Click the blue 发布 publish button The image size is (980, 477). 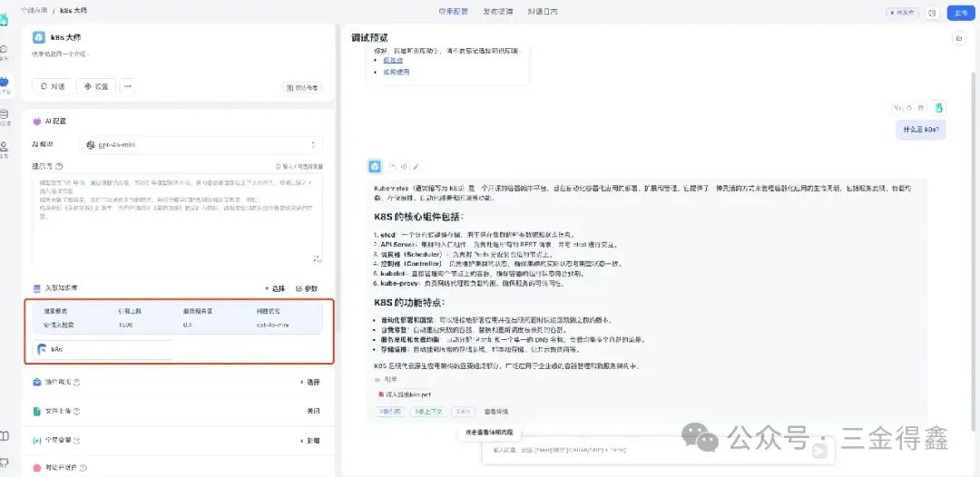pyautogui.click(x=961, y=13)
